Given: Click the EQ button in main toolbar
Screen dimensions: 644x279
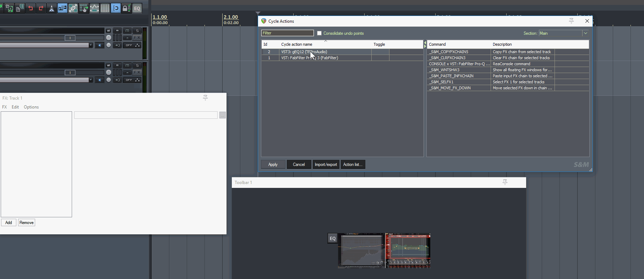Looking at the screenshot, I should point(137,8).
